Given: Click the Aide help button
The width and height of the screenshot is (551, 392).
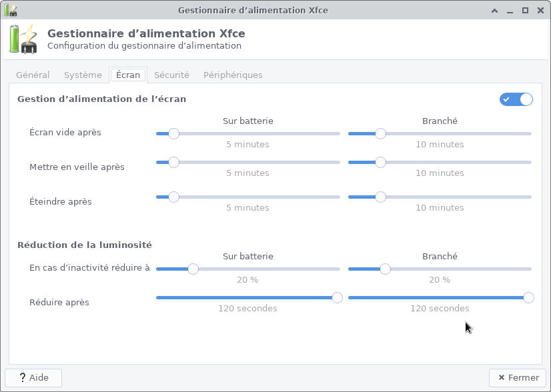Looking at the screenshot, I should coord(33,377).
